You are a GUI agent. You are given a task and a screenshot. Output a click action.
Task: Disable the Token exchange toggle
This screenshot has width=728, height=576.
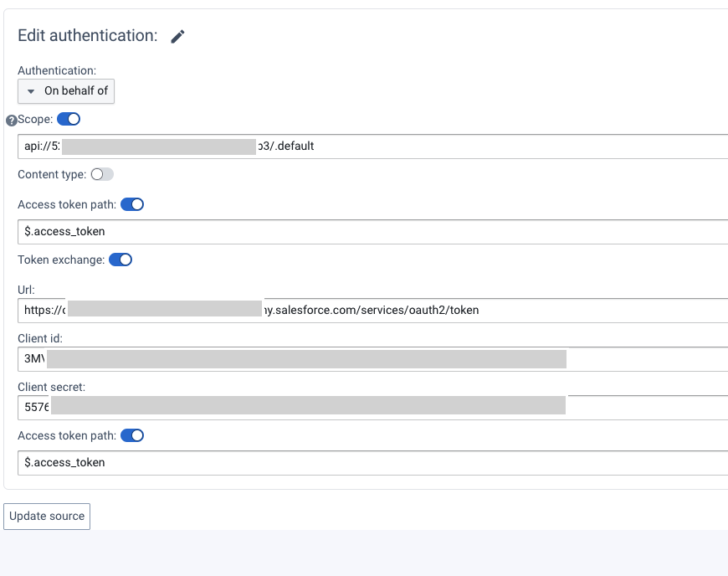point(120,260)
